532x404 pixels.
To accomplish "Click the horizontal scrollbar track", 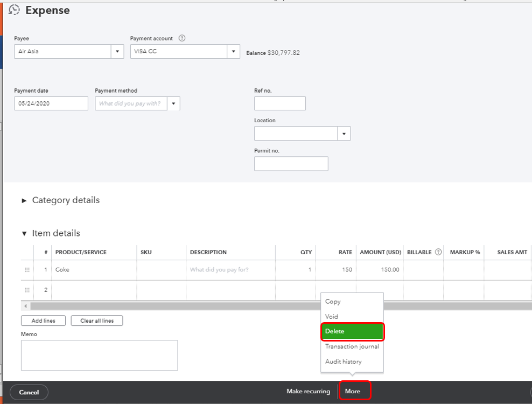I will tap(281, 306).
